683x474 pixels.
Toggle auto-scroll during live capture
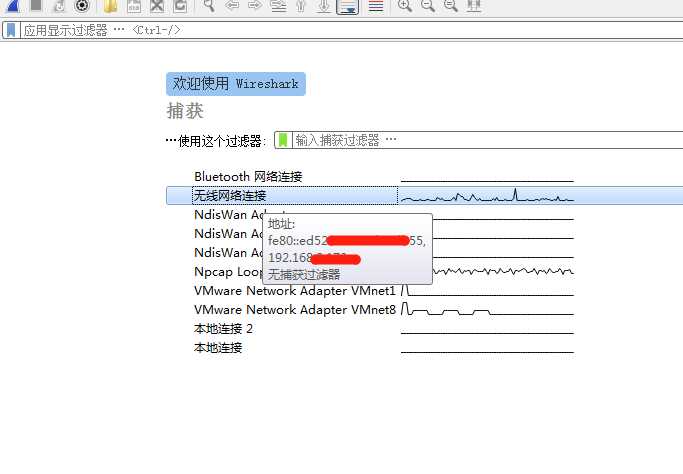pos(348,6)
